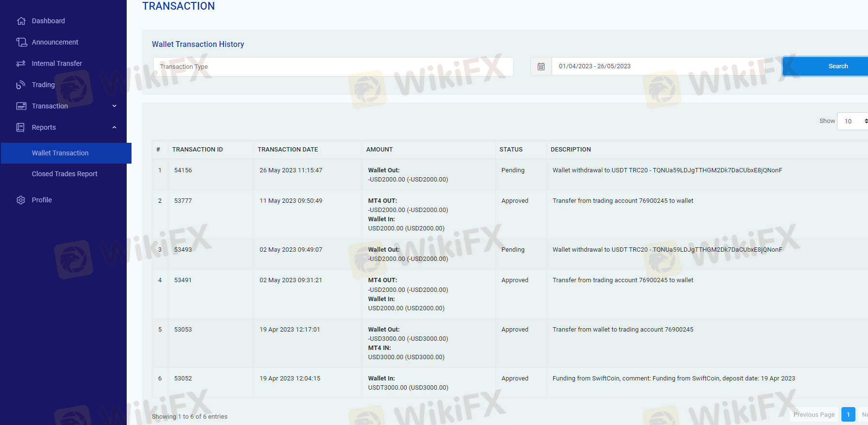Click the Dashboard home icon
This screenshot has height=425, width=868.
(x=21, y=21)
